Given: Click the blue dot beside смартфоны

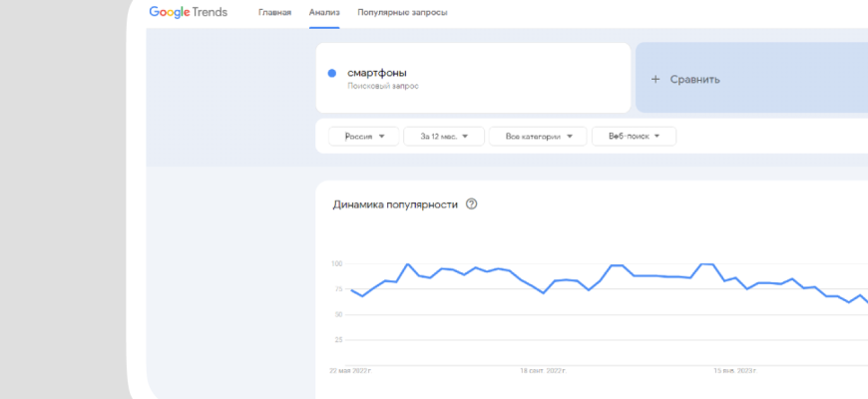Looking at the screenshot, I should pos(332,73).
